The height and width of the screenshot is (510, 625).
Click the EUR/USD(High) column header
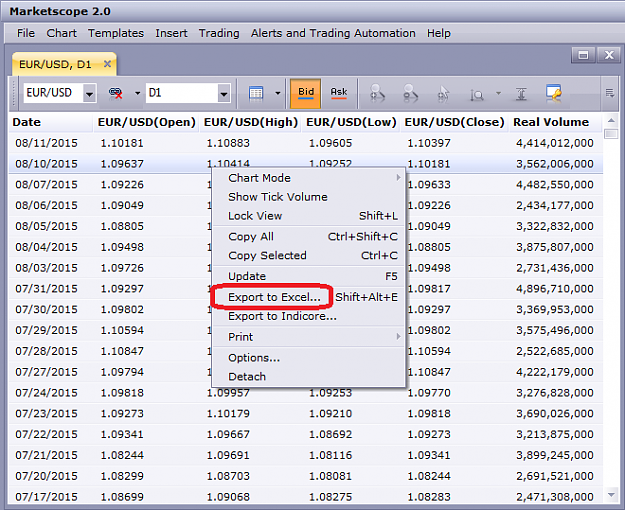coord(251,122)
